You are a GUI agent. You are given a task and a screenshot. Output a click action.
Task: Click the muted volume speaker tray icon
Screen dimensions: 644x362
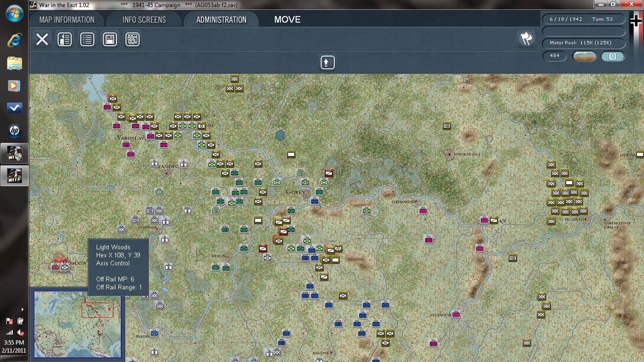(20, 332)
